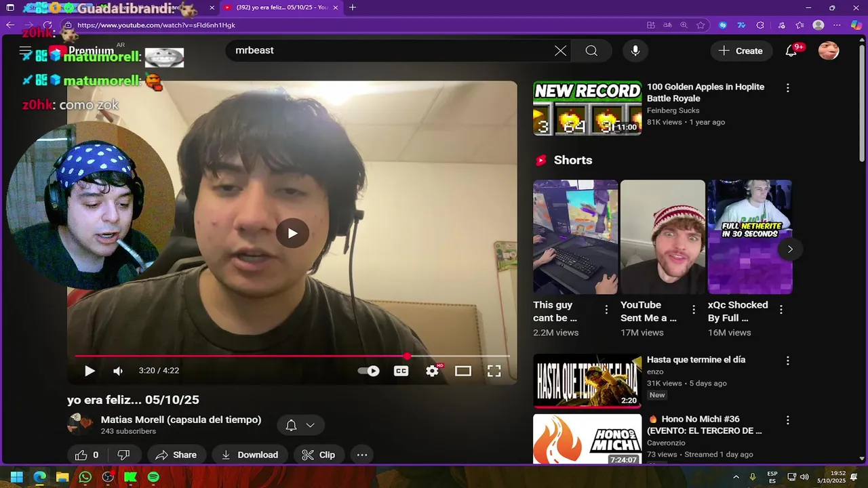This screenshot has width=868, height=488.
Task: Open Matias Morell (capsula del tiempo) channel link
Action: pos(181,420)
